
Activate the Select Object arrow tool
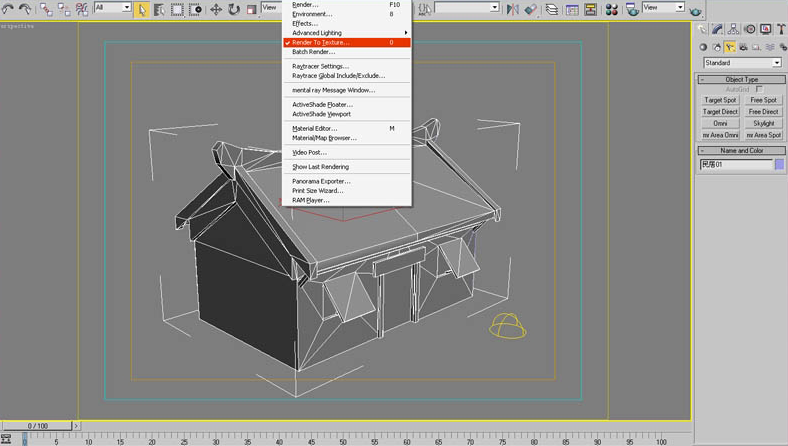tap(143, 9)
